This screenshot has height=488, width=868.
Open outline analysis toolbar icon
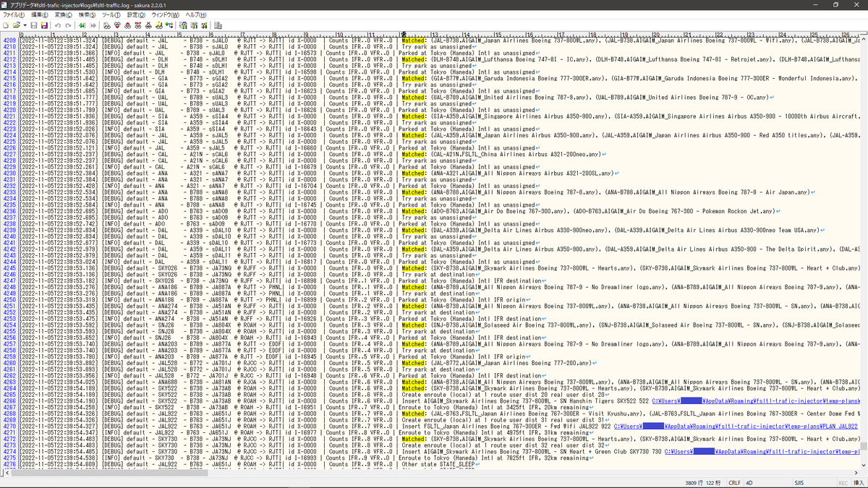click(x=169, y=25)
